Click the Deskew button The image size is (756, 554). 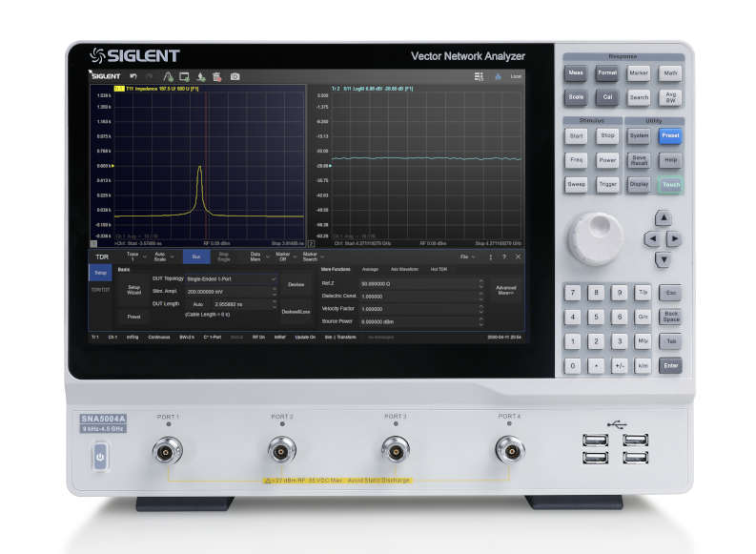tap(296, 284)
